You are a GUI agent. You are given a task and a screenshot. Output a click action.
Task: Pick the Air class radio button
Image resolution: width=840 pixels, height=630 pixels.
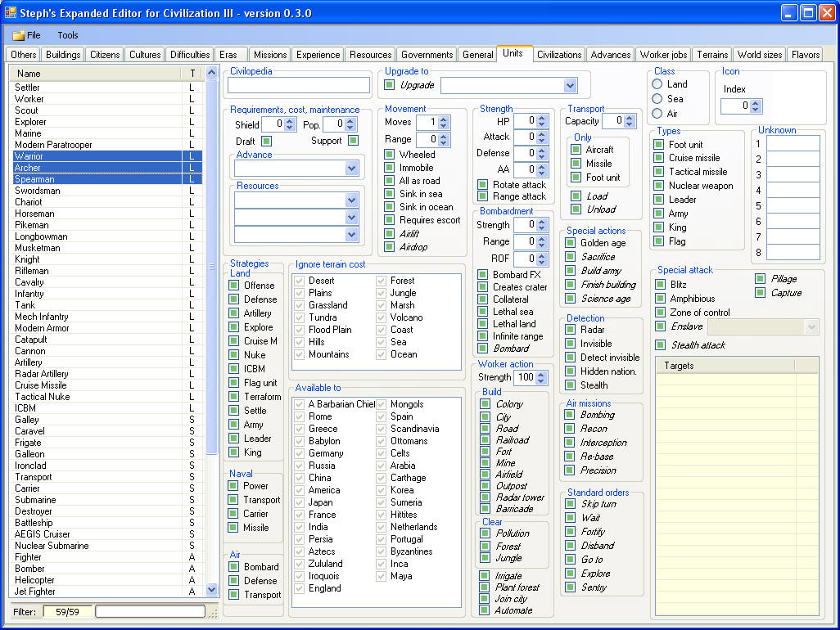[657, 114]
